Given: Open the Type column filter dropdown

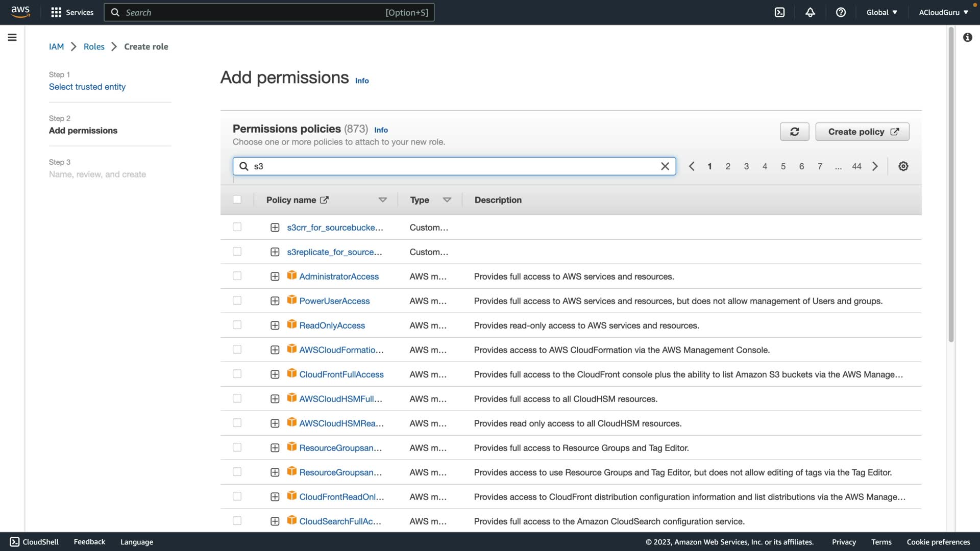Looking at the screenshot, I should 447,200.
